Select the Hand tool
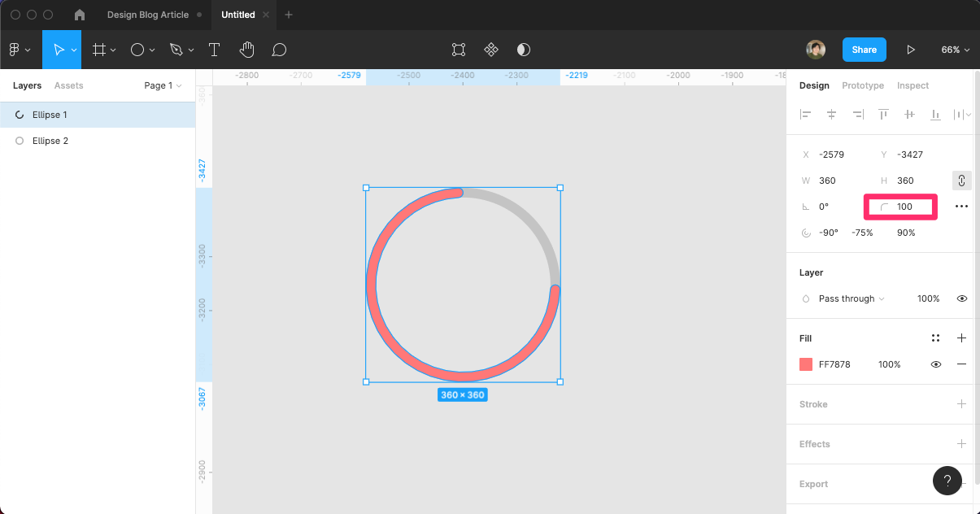The image size is (980, 514). point(247,50)
